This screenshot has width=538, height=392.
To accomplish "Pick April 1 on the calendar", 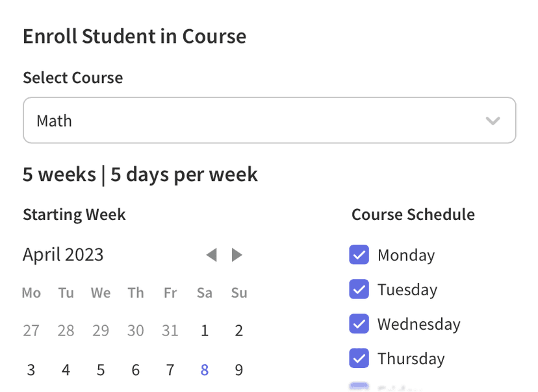I will click(205, 331).
